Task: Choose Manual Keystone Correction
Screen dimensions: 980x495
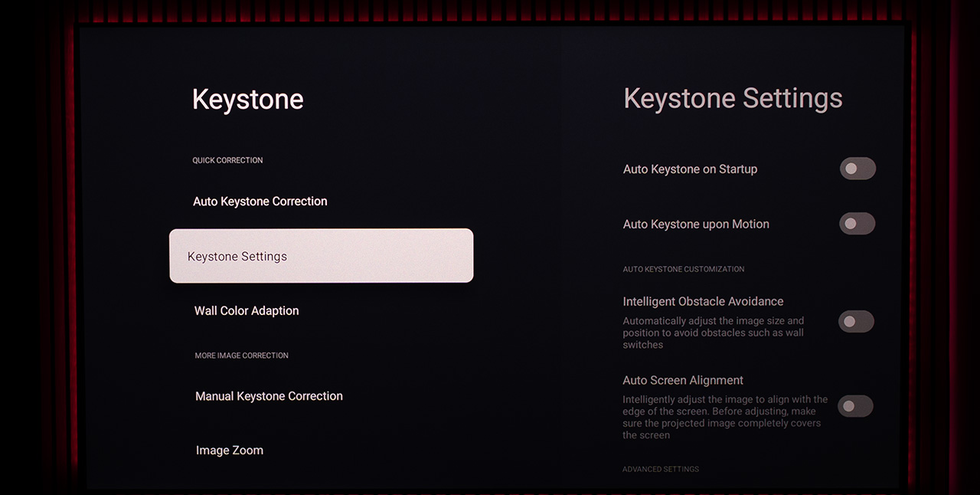Action: 269,396
